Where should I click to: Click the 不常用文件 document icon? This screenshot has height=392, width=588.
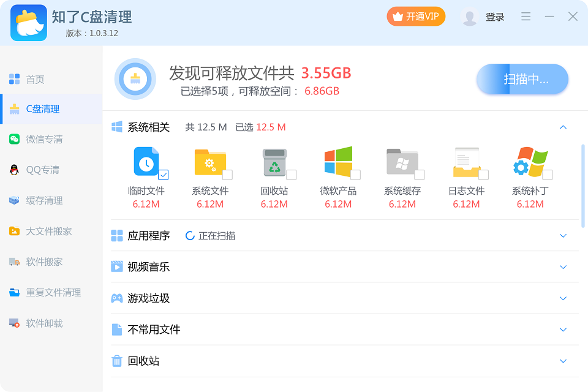click(117, 330)
